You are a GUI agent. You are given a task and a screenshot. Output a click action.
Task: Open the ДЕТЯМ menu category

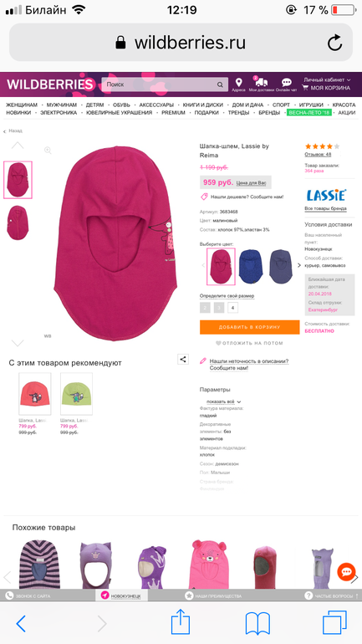tap(94, 105)
